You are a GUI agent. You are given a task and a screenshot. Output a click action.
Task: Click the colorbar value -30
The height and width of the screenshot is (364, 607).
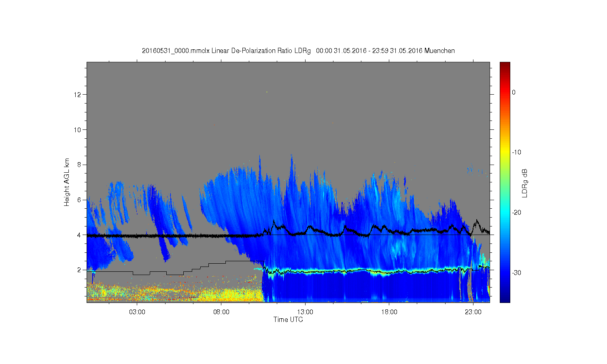(517, 273)
